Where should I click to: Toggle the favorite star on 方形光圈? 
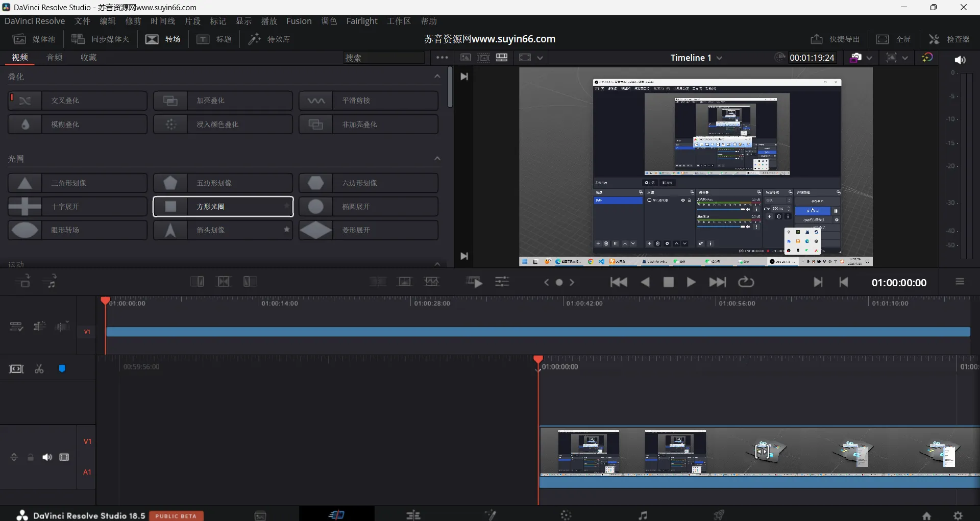(x=286, y=207)
